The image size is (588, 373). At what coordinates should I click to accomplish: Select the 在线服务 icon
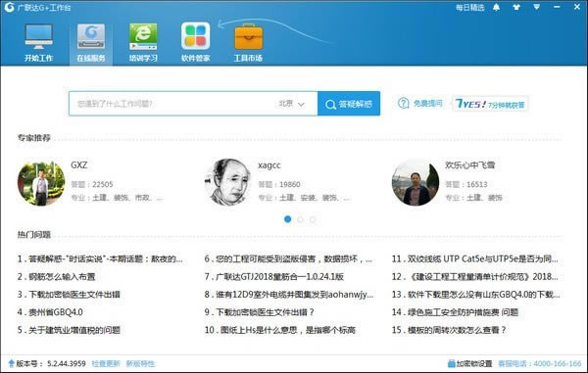[91, 36]
